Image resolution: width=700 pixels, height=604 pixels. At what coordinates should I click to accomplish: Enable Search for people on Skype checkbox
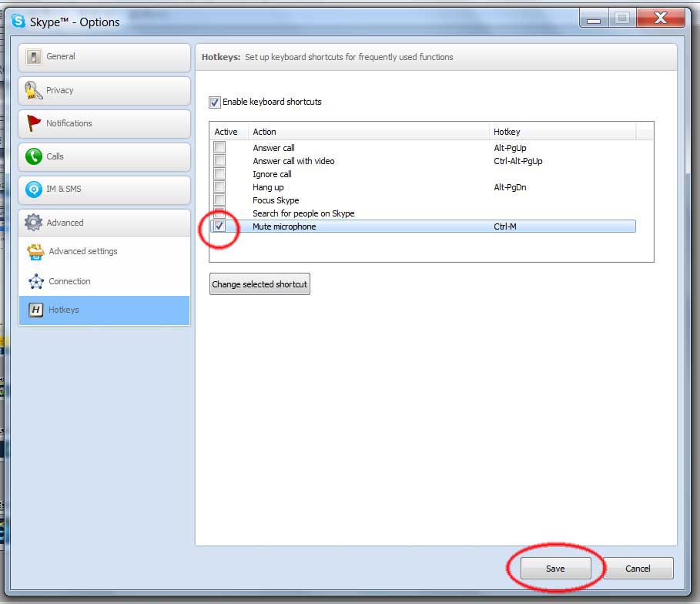tap(219, 213)
